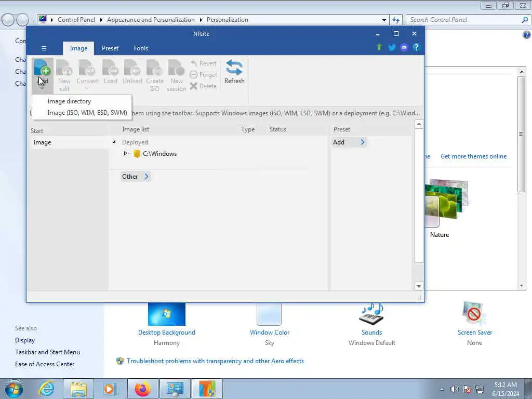Open the Convert dropdown arrow
Image resolution: width=532 pixels, height=399 pixels.
click(x=87, y=89)
